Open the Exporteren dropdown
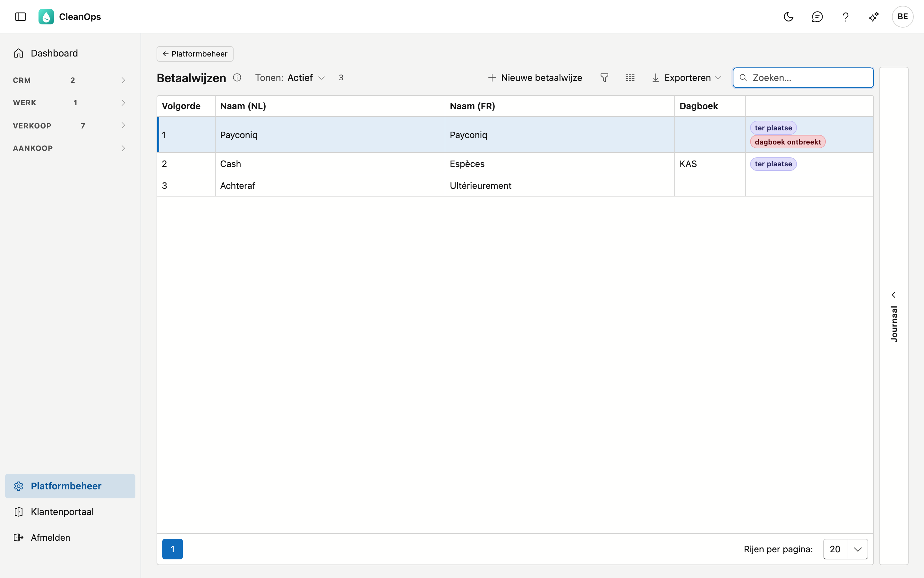This screenshot has height=578, width=924. (687, 78)
